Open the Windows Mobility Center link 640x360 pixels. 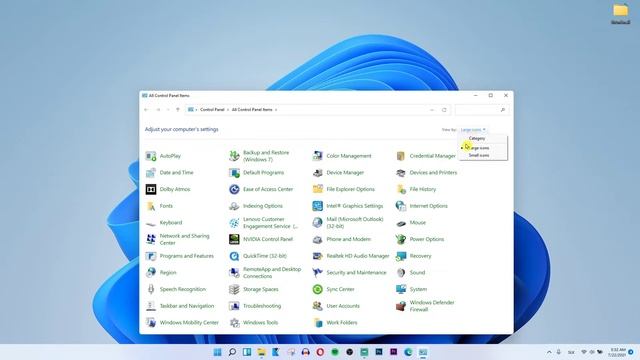(x=189, y=322)
